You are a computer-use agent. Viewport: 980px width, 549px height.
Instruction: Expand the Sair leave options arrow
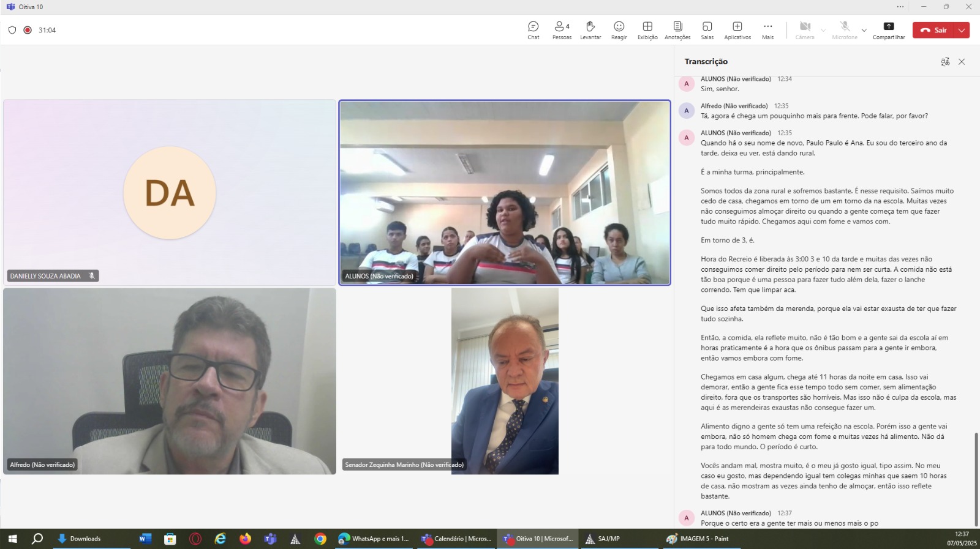[962, 30]
